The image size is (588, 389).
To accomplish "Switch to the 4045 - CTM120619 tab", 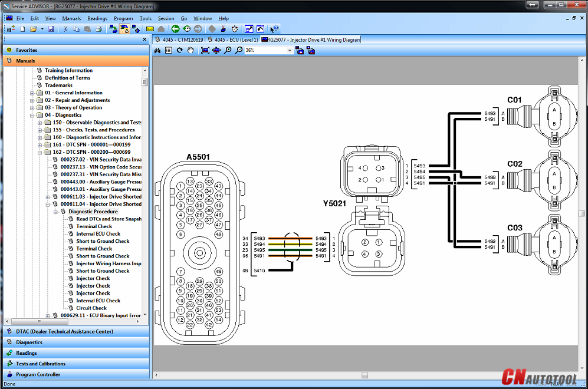I will (x=179, y=39).
